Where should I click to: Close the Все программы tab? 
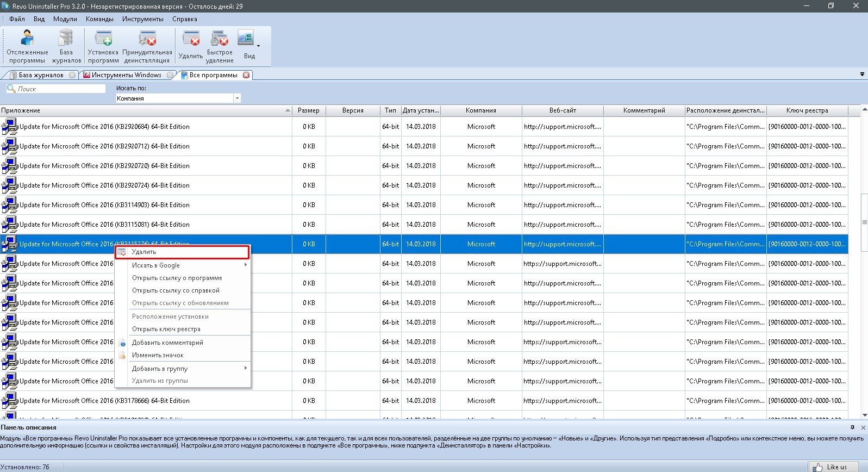pyautogui.click(x=246, y=75)
